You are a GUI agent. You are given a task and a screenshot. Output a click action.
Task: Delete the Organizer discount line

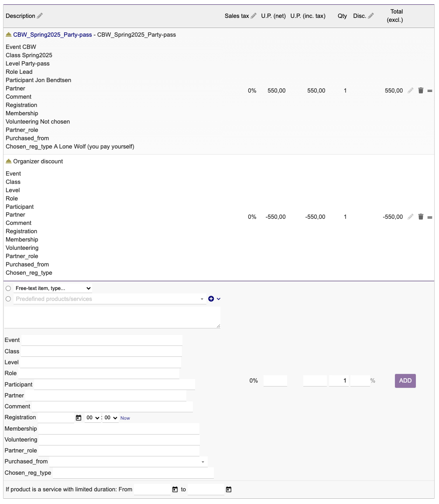pyautogui.click(x=421, y=217)
